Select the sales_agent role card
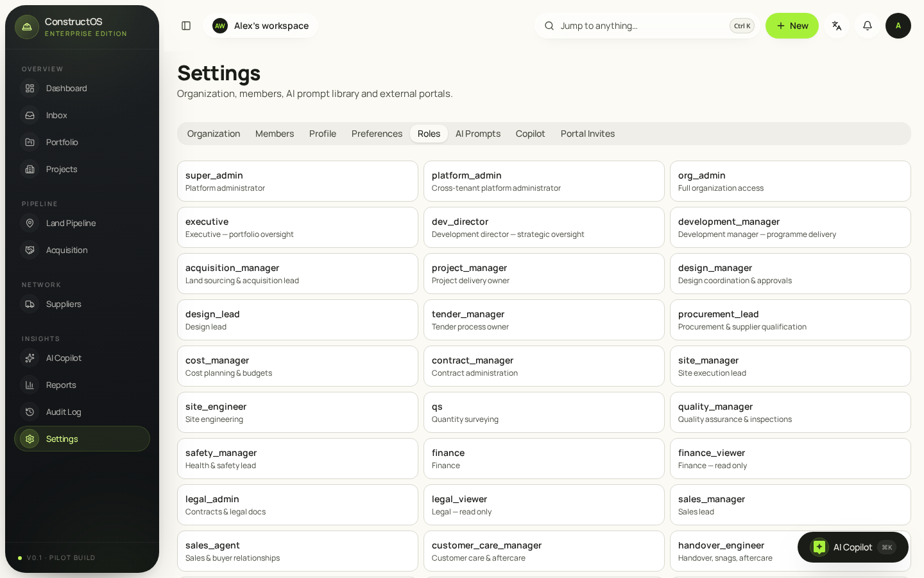Image resolution: width=924 pixels, height=578 pixels. pyautogui.click(x=298, y=551)
